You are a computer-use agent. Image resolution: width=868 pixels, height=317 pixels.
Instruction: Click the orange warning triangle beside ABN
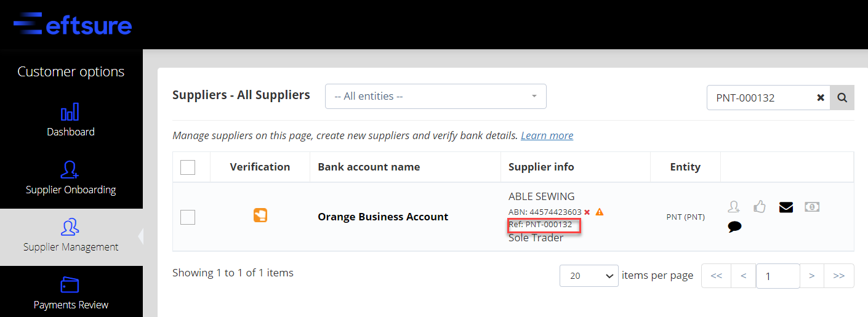pos(600,212)
